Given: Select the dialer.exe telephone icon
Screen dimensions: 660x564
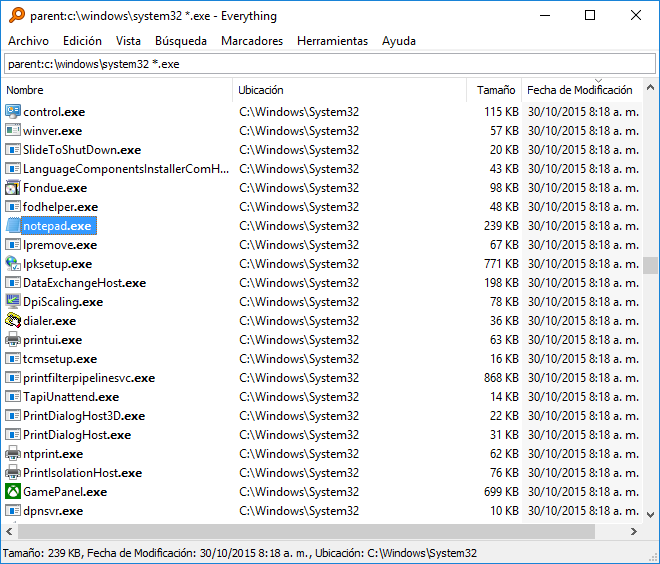Looking at the screenshot, I should tap(13, 321).
